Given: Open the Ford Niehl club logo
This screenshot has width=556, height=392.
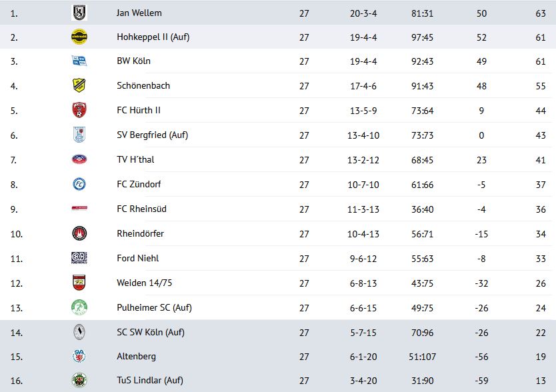Looking at the screenshot, I should coord(79,258).
